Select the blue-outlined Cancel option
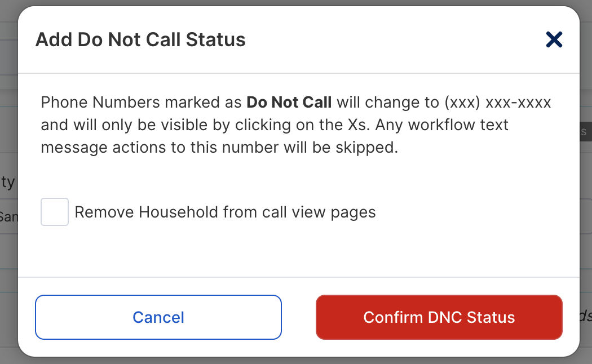This screenshot has width=592, height=364. coord(158,317)
